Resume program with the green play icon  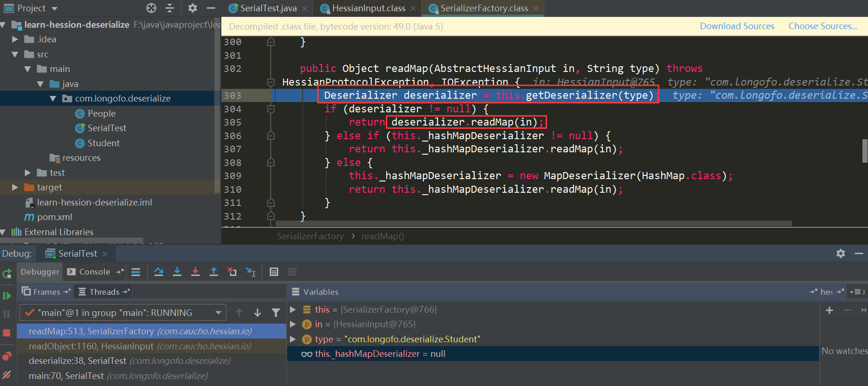(7, 296)
